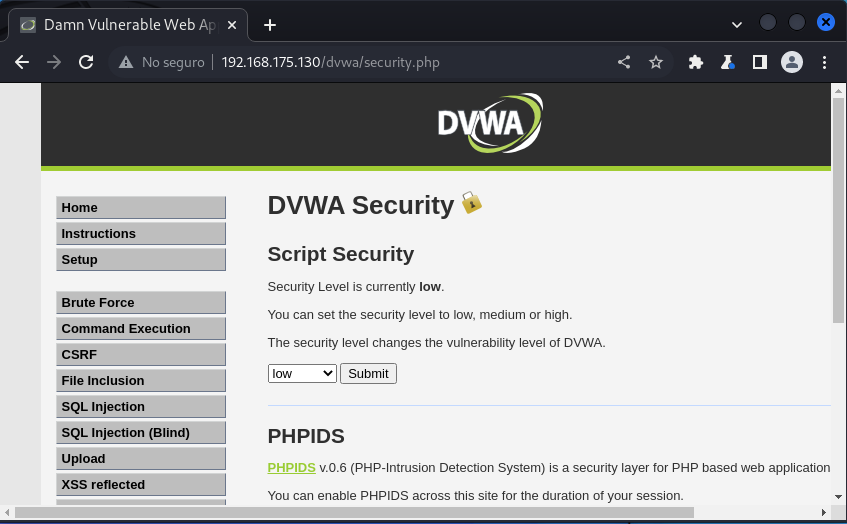Open the Command Execution module
Viewport: 847px width, 524px height.
point(141,328)
